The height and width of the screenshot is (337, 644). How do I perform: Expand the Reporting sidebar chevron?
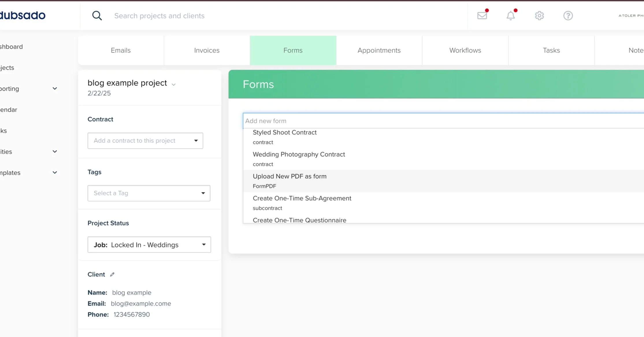coord(55,89)
